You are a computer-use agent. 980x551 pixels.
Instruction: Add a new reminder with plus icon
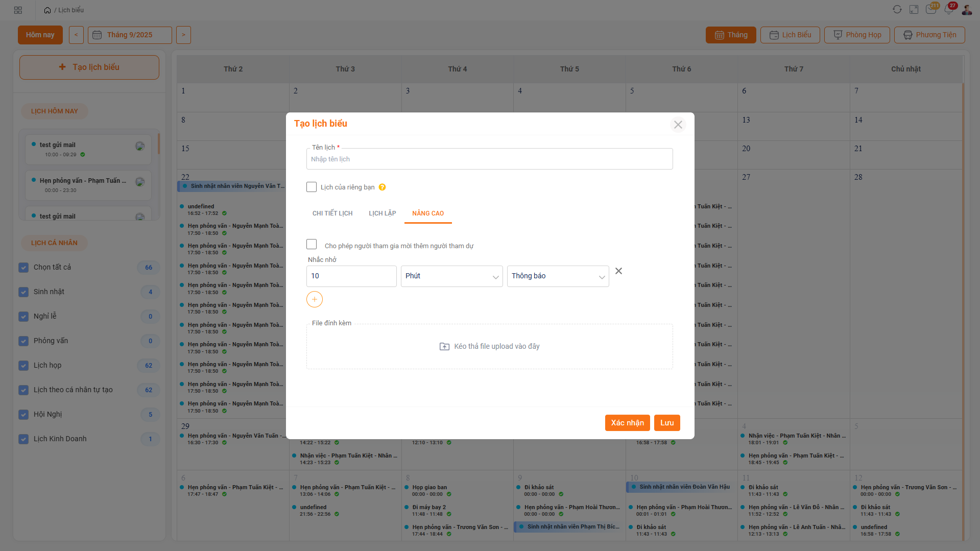coord(315,299)
